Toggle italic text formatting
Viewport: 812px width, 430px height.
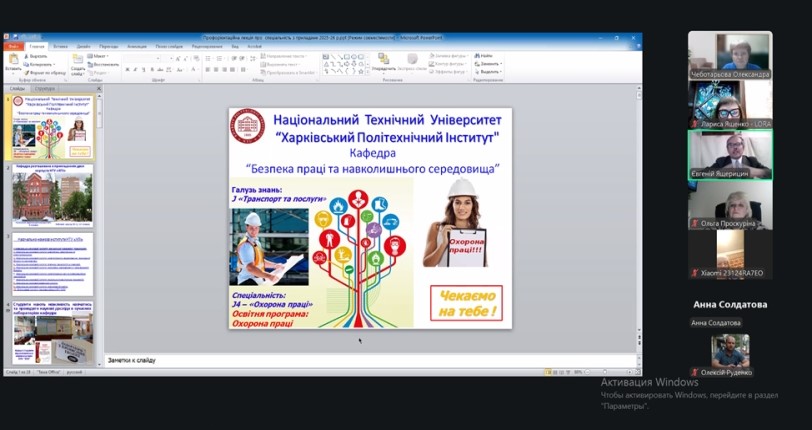point(136,69)
